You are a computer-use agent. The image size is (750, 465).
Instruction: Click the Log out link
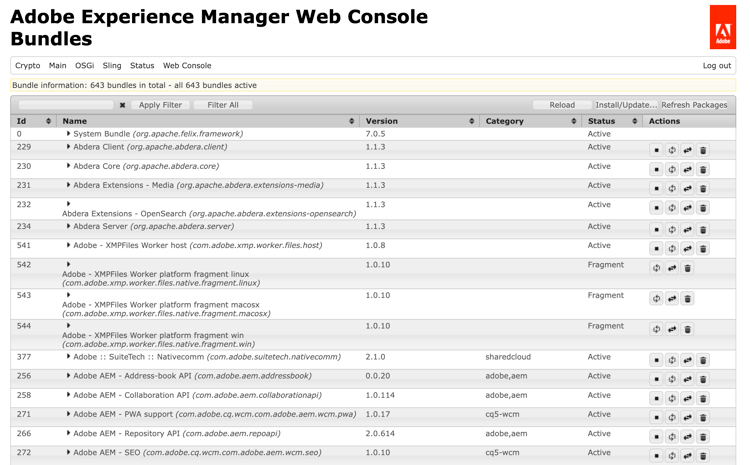[717, 66]
